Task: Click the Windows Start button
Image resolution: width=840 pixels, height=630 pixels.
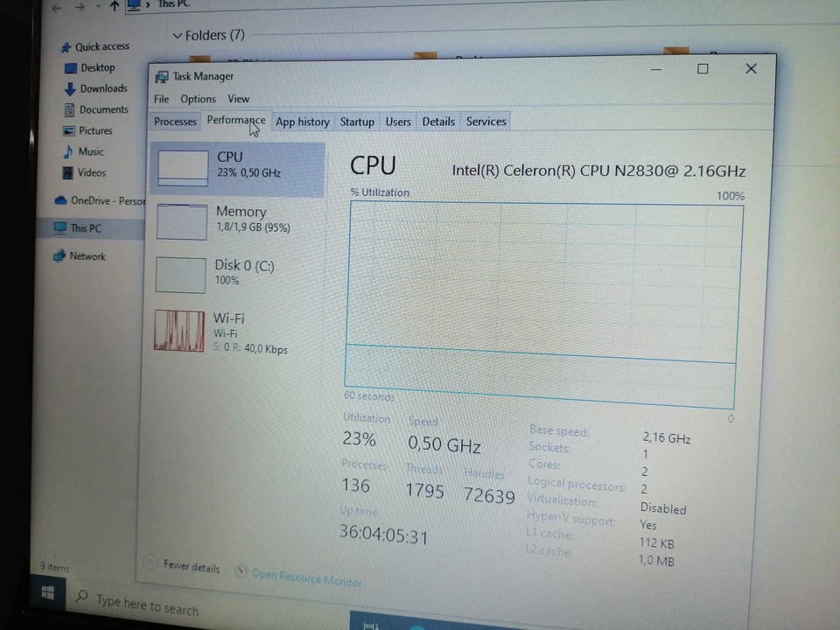Action: 47,594
